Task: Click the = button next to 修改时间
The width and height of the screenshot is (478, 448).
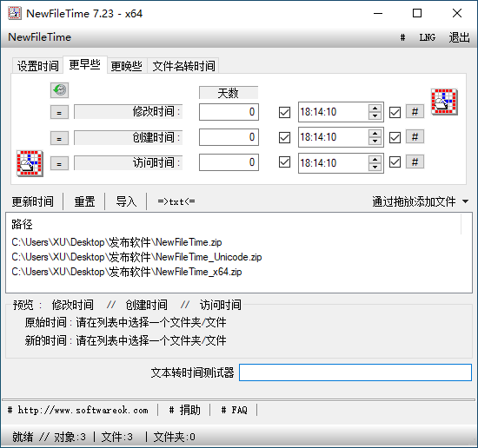Action: click(59, 112)
